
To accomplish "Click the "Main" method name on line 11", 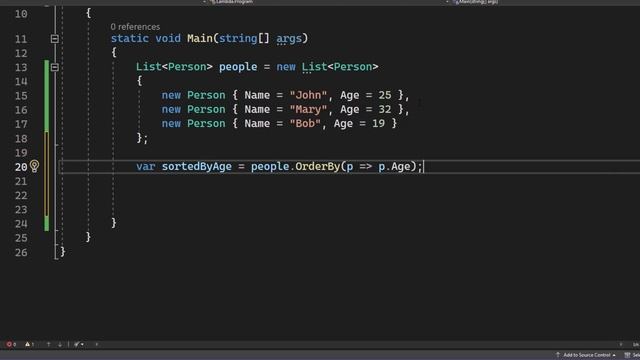I will 200,38.
